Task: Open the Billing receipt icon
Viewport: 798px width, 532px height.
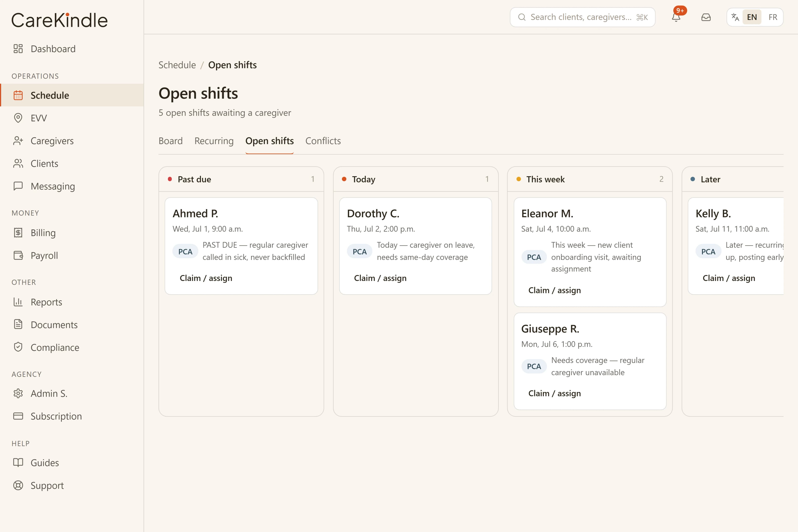Action: [x=18, y=233]
